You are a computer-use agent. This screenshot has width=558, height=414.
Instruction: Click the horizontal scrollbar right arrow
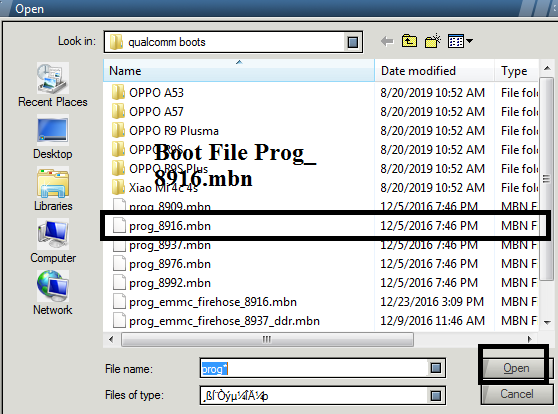point(529,339)
